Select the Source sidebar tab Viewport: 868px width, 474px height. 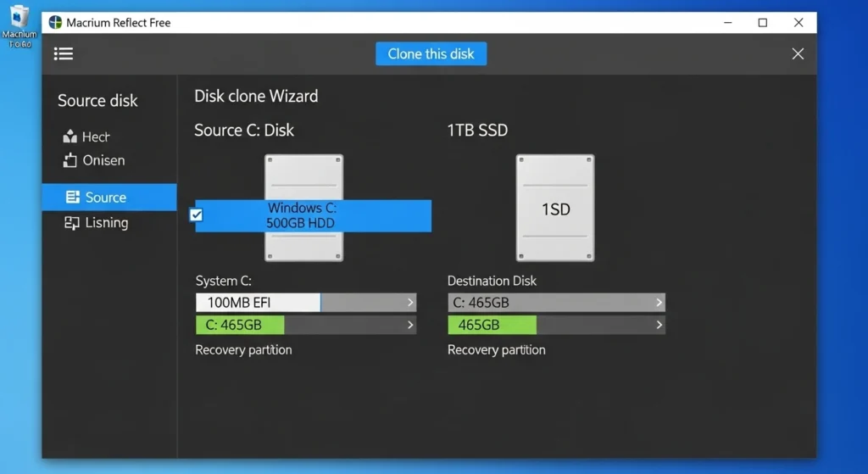click(x=109, y=197)
